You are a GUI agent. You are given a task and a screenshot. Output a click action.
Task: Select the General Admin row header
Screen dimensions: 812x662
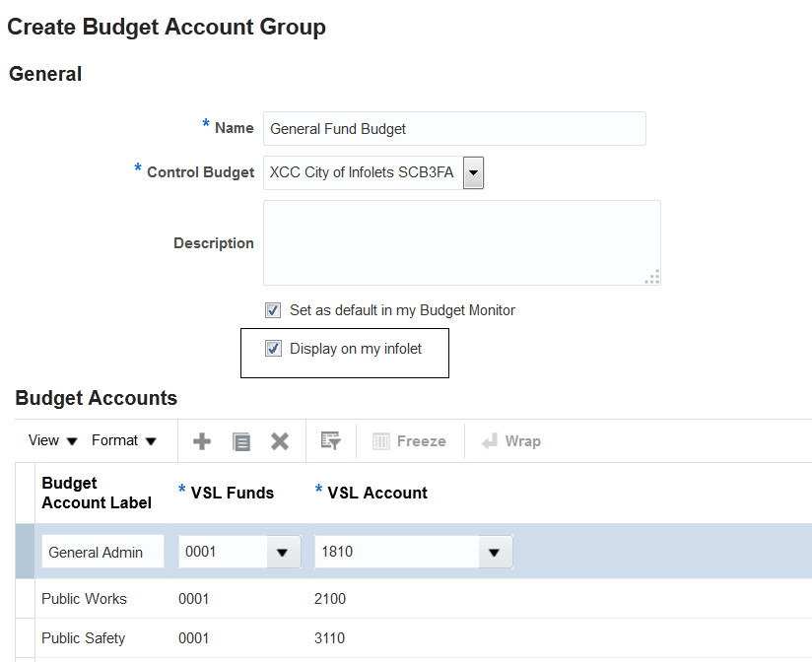pyautogui.click(x=25, y=552)
